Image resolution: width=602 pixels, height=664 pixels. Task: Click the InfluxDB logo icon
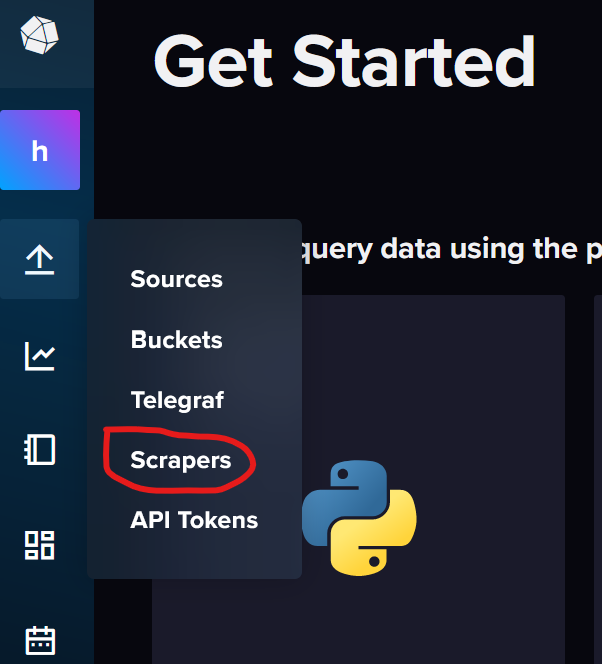point(39,36)
